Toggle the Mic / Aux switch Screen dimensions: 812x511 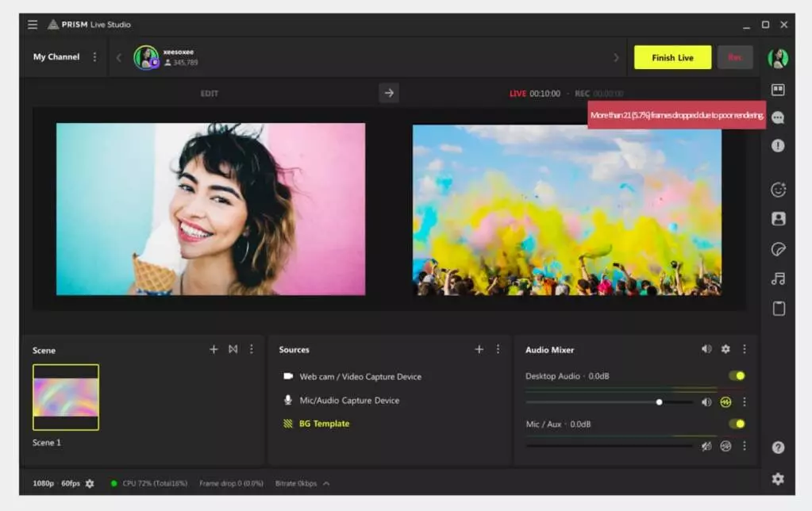pos(737,424)
